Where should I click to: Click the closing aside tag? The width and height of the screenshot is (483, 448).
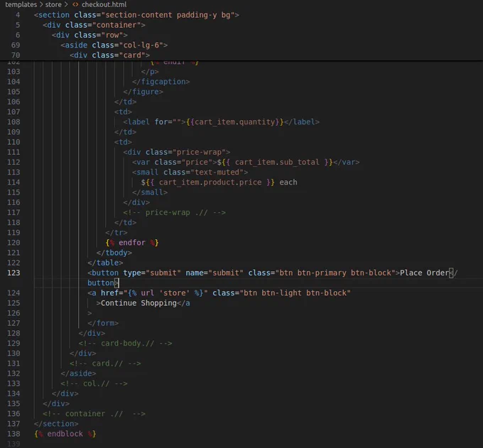coord(78,373)
